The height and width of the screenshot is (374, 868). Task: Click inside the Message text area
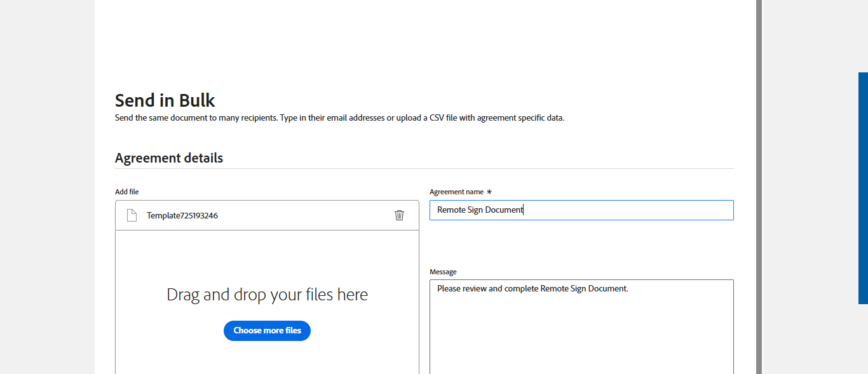581,337
